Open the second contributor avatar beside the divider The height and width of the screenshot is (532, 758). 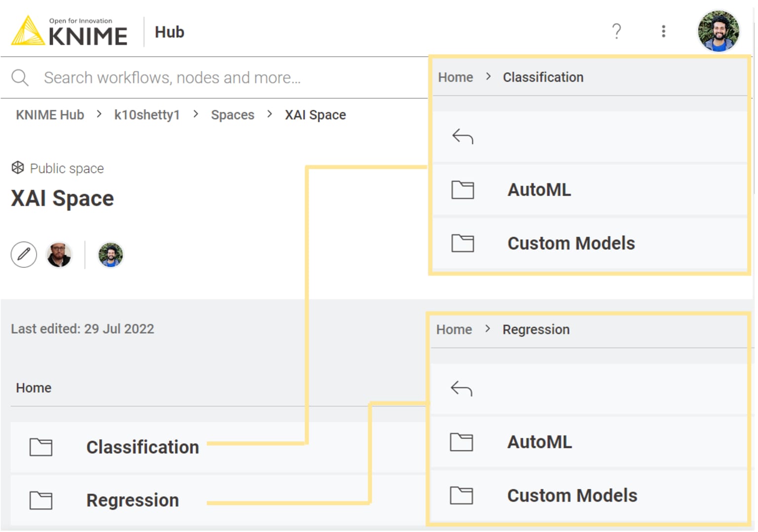click(x=111, y=254)
